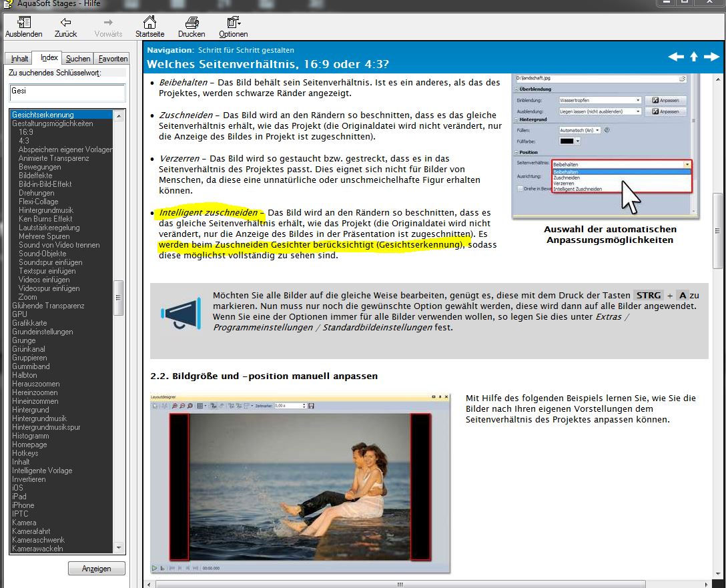Click the keyword search input field

67,92
